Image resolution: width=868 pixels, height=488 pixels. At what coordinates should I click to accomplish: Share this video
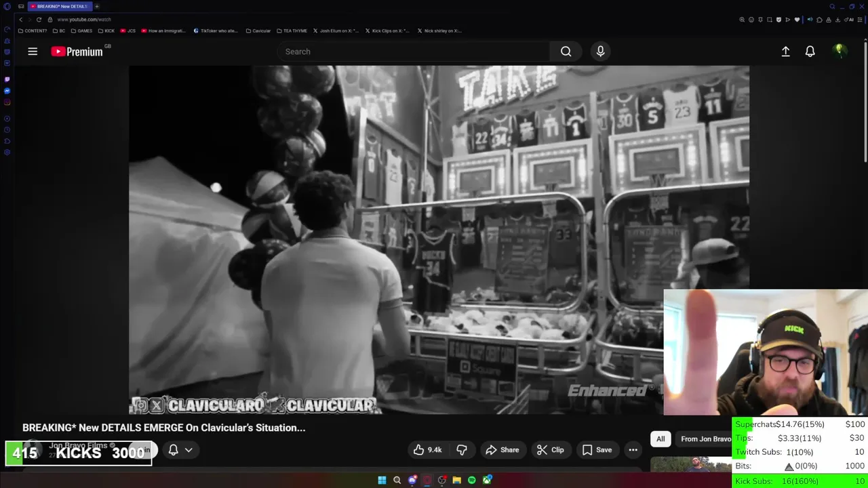pos(502,450)
